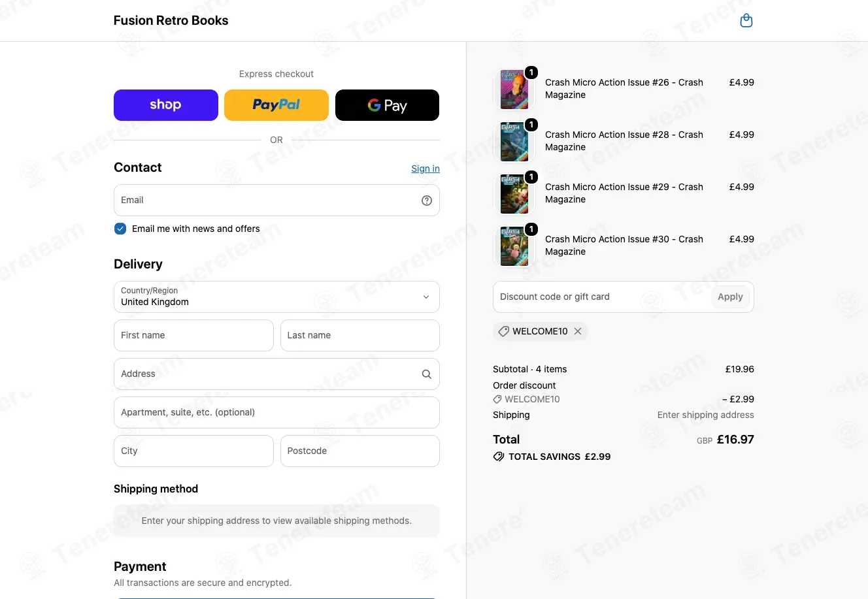Click 'Crash Micro Action Issue #26' item title
Screen dimensions: 868x599
tap(624, 89)
